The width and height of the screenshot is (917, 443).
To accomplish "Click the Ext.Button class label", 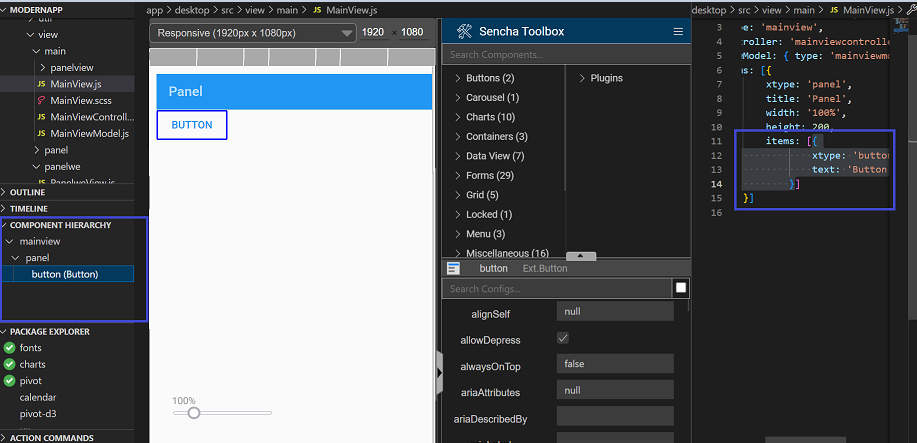I will (545, 269).
